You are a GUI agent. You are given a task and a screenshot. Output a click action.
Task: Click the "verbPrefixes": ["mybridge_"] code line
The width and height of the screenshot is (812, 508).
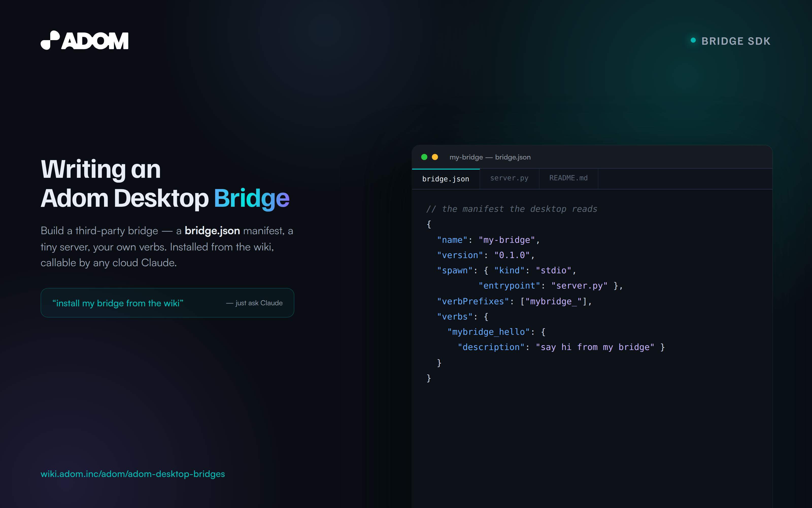tap(514, 301)
